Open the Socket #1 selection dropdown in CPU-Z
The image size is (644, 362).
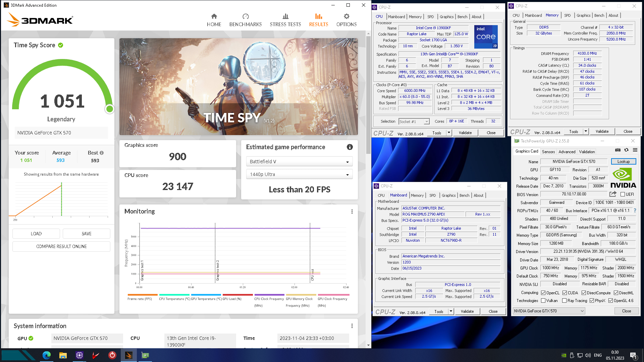pos(414,122)
